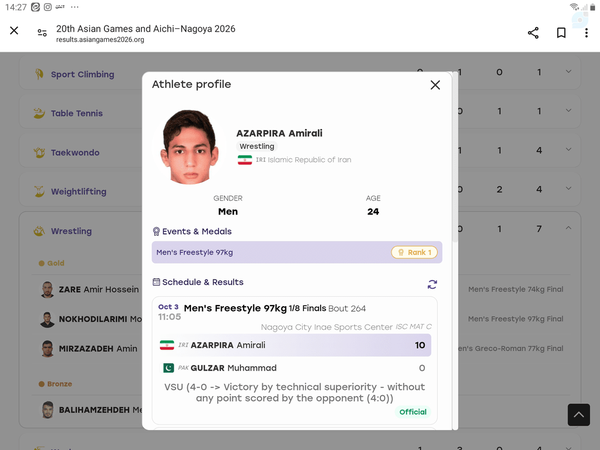This screenshot has width=600, height=450.
Task: Close the browser tab with X icon
Action: [14, 31]
